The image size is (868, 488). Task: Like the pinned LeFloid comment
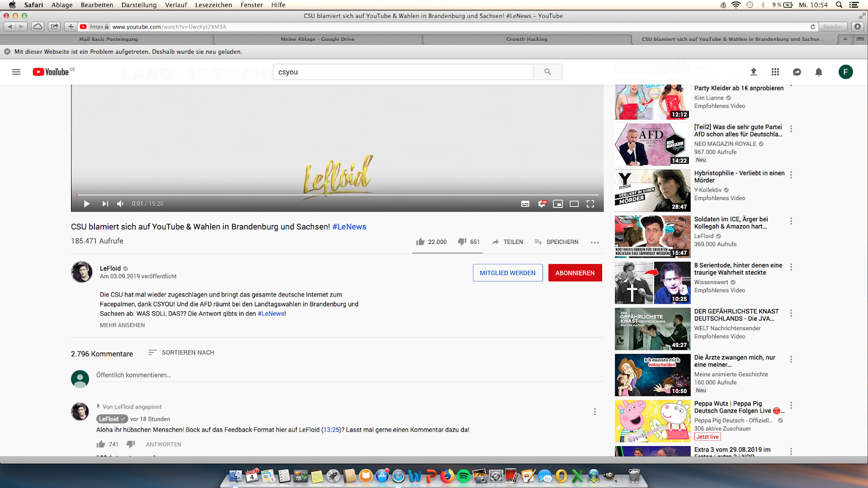pyautogui.click(x=101, y=444)
